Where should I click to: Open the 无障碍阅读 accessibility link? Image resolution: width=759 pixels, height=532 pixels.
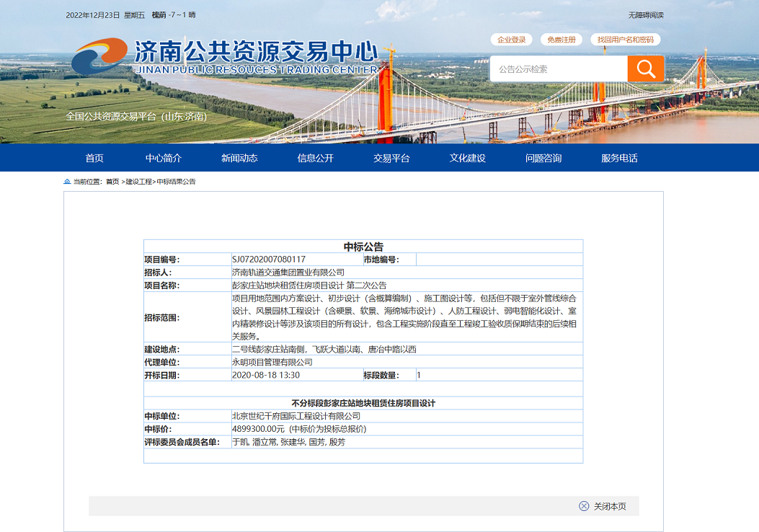[645, 15]
